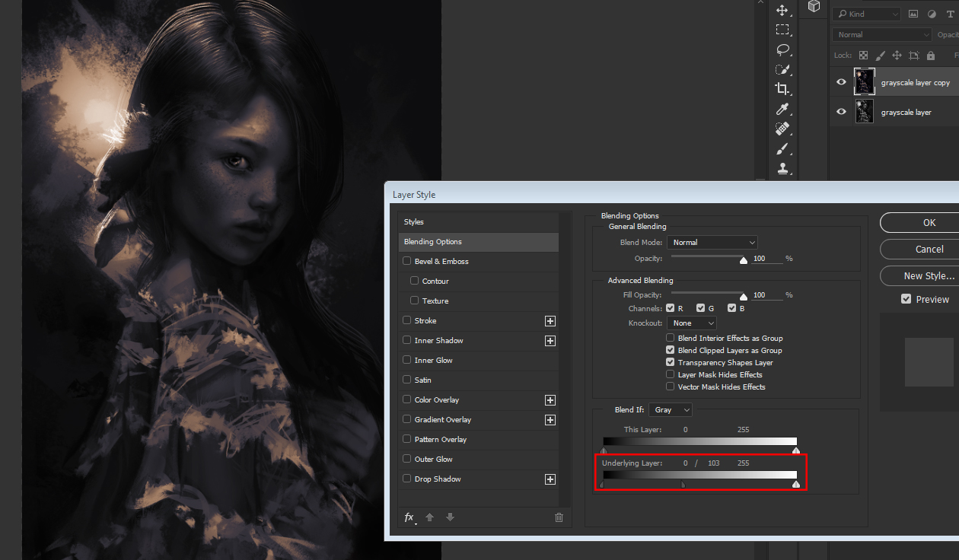Select the Crop tool
The image size is (959, 560).
coord(782,89)
